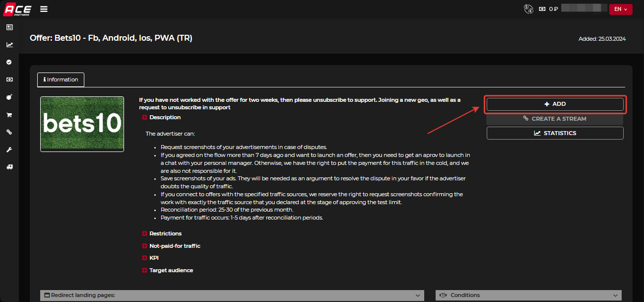Expand the KPI section
644x302 pixels.
[150, 258]
